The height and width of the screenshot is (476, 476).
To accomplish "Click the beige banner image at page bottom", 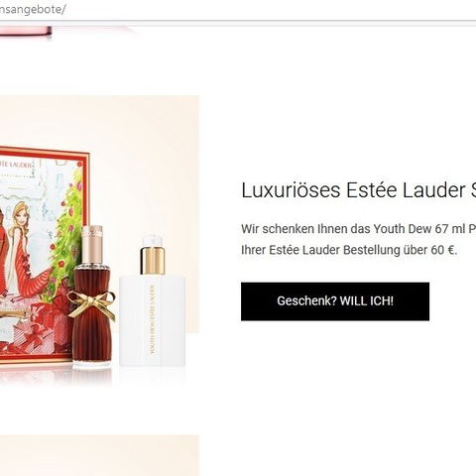I will point(99,455).
